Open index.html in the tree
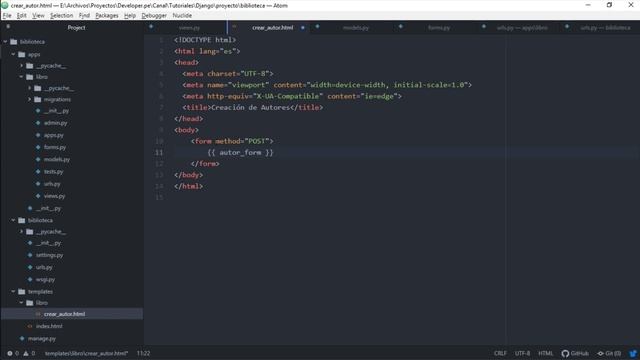This screenshot has width=640, height=360. (x=49, y=326)
